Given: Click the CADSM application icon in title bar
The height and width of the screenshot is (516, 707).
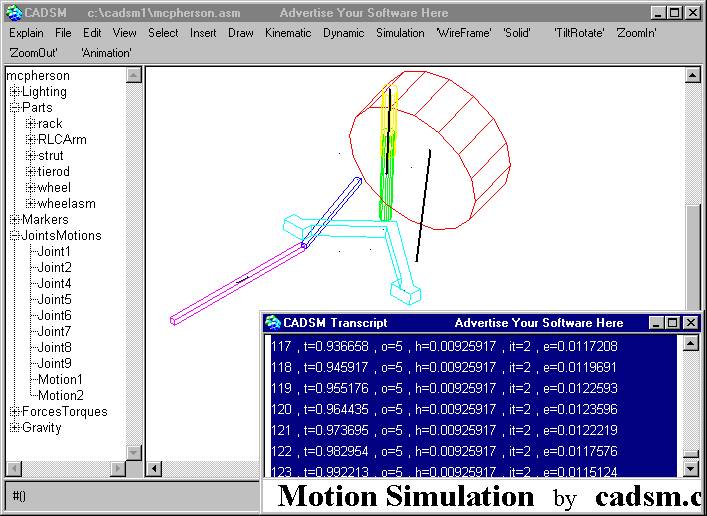Looking at the screenshot, I should coord(14,13).
